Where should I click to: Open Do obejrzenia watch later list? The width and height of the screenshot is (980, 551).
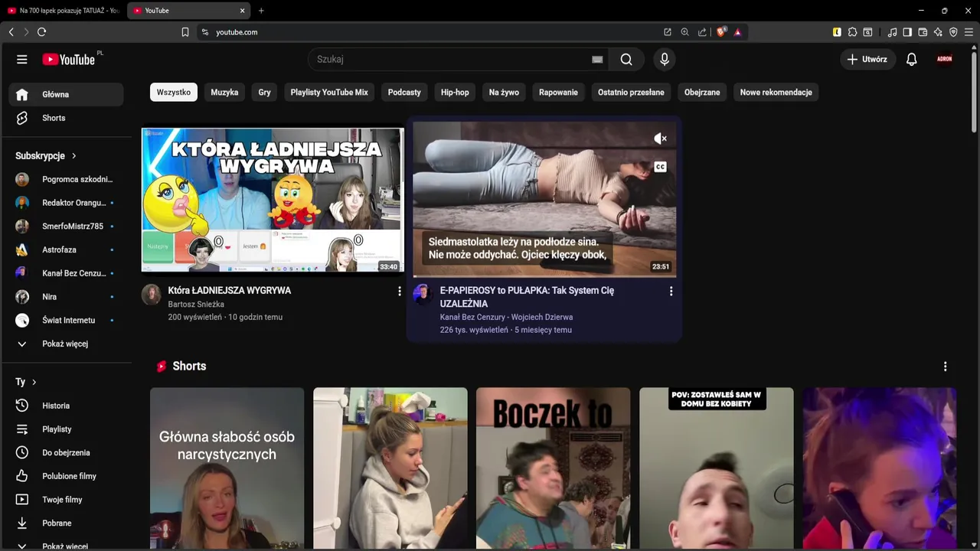(x=66, y=453)
